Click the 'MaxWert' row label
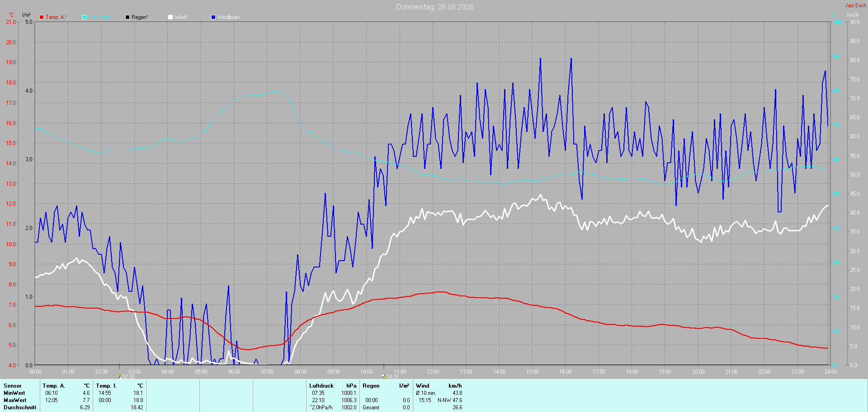Screen dimensions: 868x412 [x=15, y=400]
